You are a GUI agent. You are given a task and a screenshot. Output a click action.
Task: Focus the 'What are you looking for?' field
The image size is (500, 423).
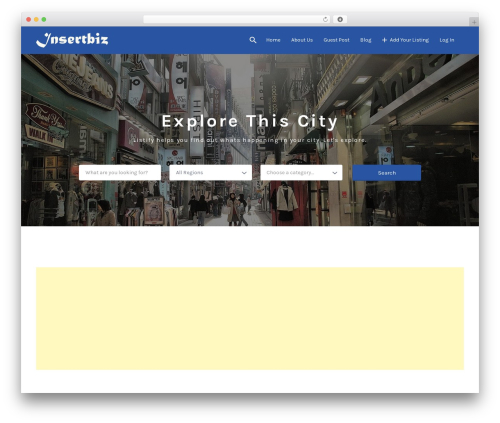point(120,173)
